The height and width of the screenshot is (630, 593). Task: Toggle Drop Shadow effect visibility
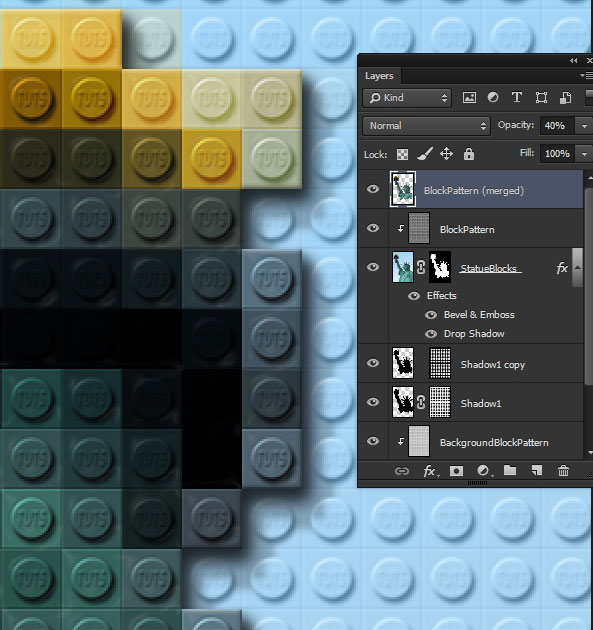pyautogui.click(x=431, y=334)
